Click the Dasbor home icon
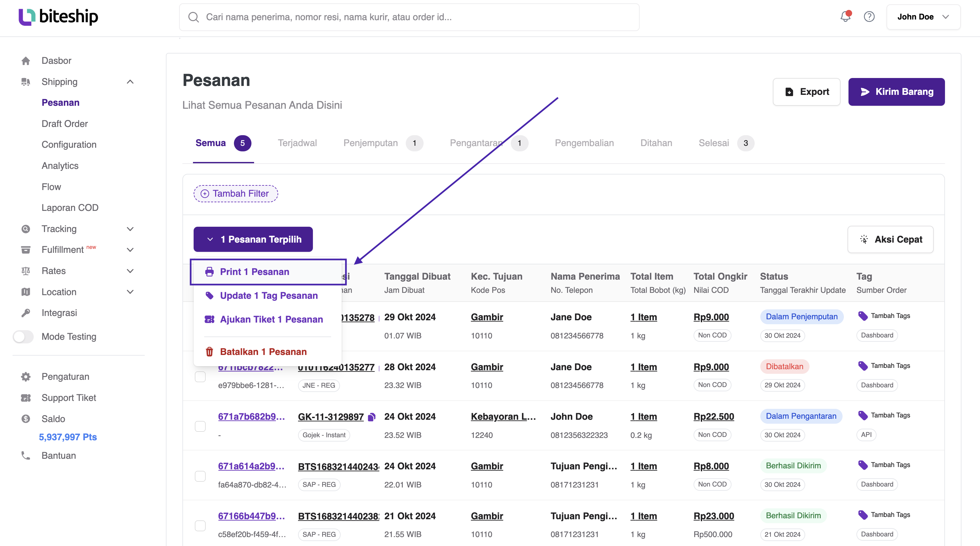This screenshot has height=546, width=980. click(x=25, y=61)
